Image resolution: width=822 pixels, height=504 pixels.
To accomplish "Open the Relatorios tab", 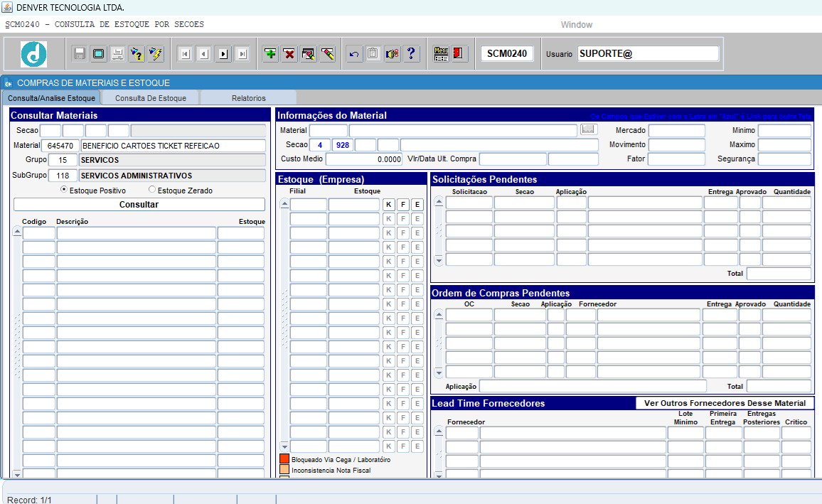I will coord(248,98).
